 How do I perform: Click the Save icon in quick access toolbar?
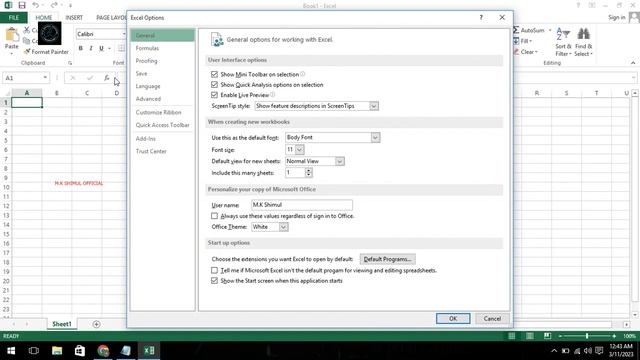click(x=22, y=5)
